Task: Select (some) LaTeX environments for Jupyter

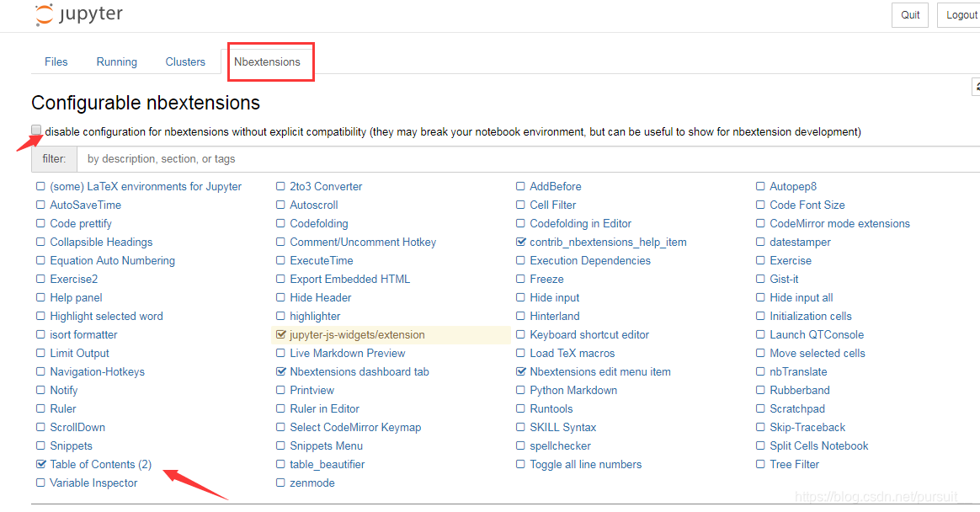Action: (146, 186)
